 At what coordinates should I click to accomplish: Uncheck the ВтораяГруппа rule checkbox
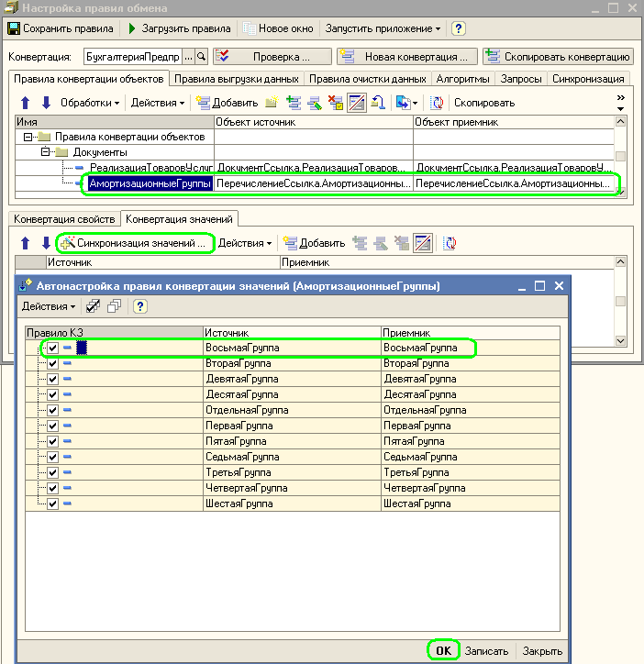pos(52,363)
